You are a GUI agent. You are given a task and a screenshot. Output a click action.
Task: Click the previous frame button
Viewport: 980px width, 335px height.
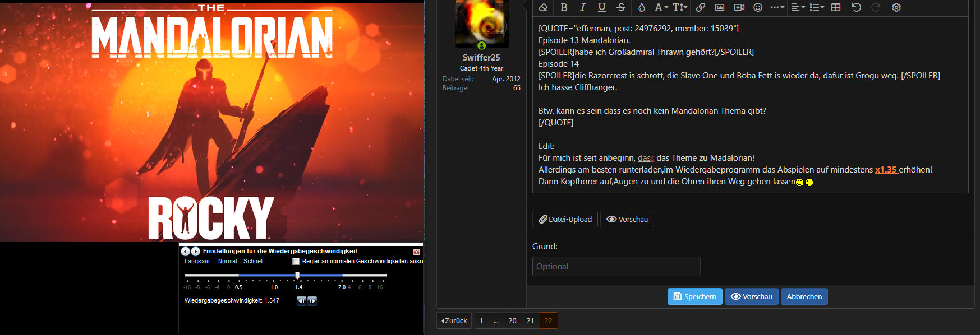click(301, 301)
